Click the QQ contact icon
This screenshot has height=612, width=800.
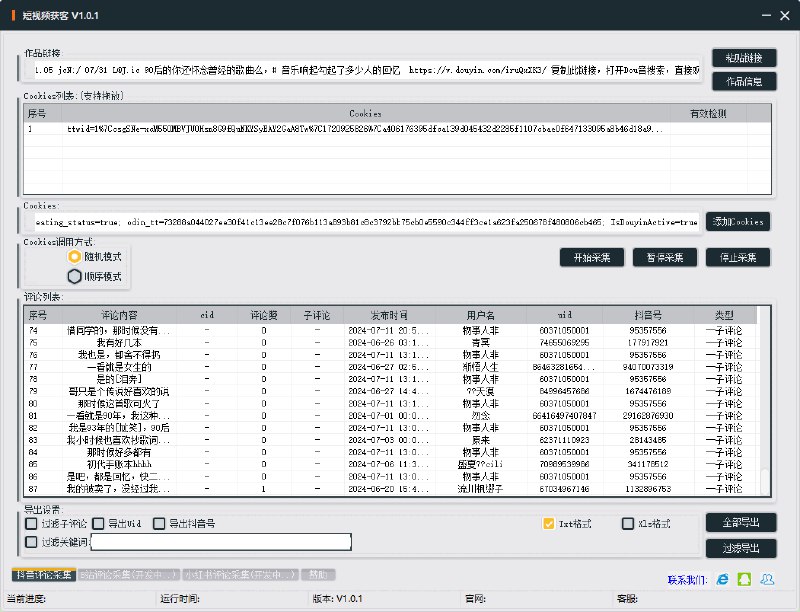click(x=767, y=579)
